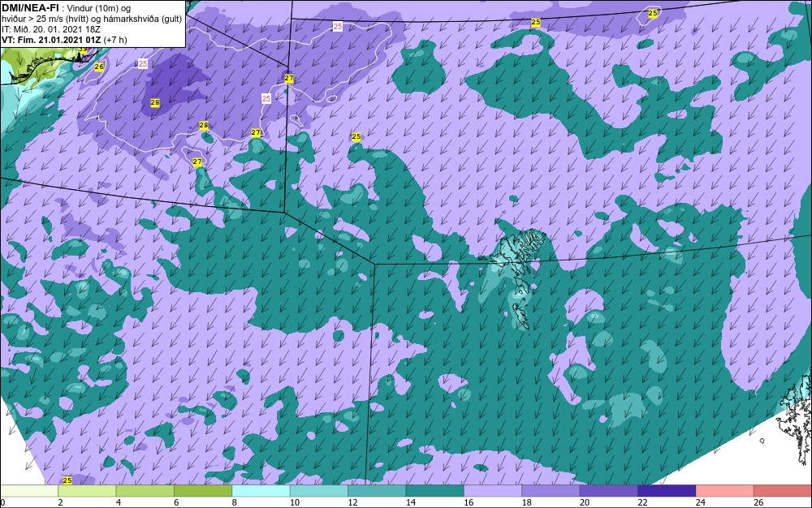Click the 'Vindur (10m) og' header text
This screenshot has height=508, width=812.
tap(99, 8)
